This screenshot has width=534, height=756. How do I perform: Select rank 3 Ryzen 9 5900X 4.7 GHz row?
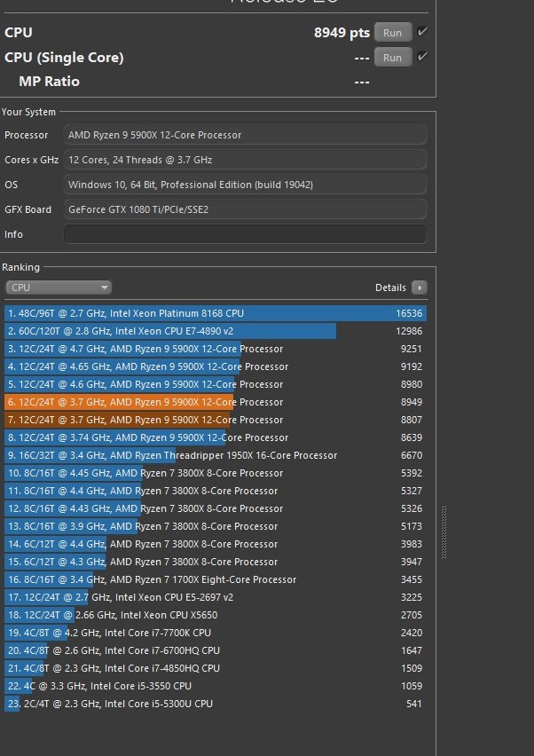(x=216, y=349)
